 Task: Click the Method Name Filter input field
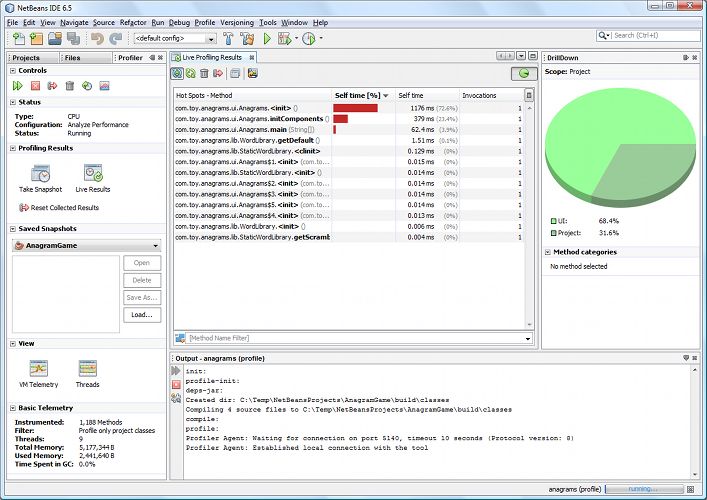[x=354, y=339]
